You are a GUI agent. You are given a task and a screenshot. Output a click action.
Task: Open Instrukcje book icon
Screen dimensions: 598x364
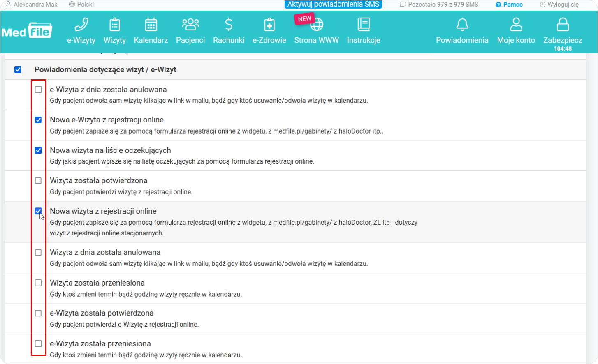pos(364,25)
